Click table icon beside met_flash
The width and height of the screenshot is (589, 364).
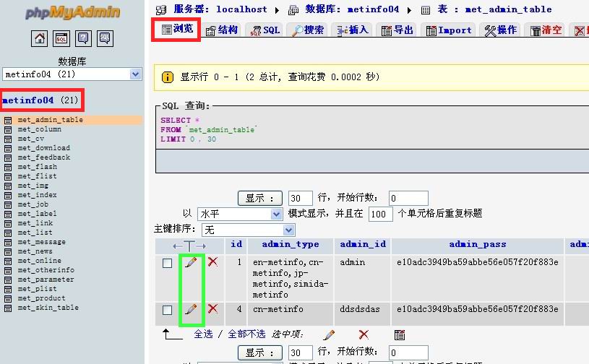8,168
